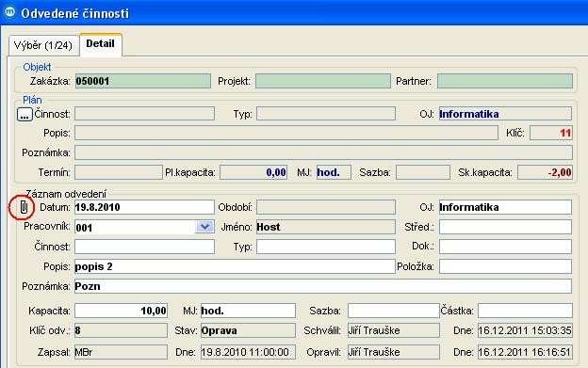Select the Detail tab
The height and width of the screenshot is (368, 588).
click(x=101, y=44)
